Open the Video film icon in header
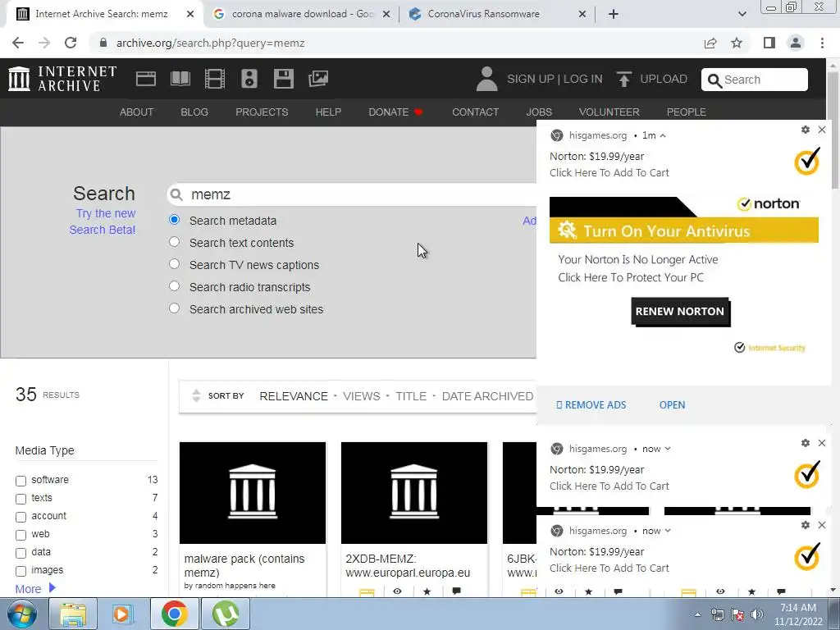 coord(215,79)
